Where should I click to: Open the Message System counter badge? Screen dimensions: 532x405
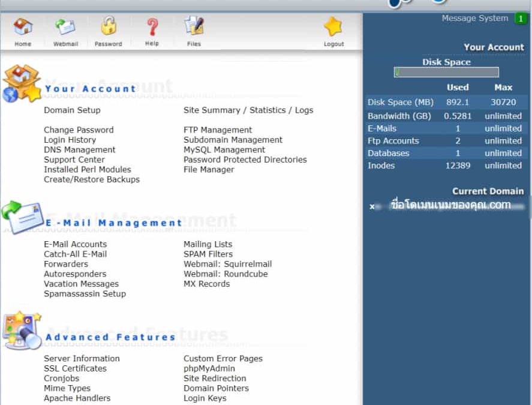tap(520, 19)
